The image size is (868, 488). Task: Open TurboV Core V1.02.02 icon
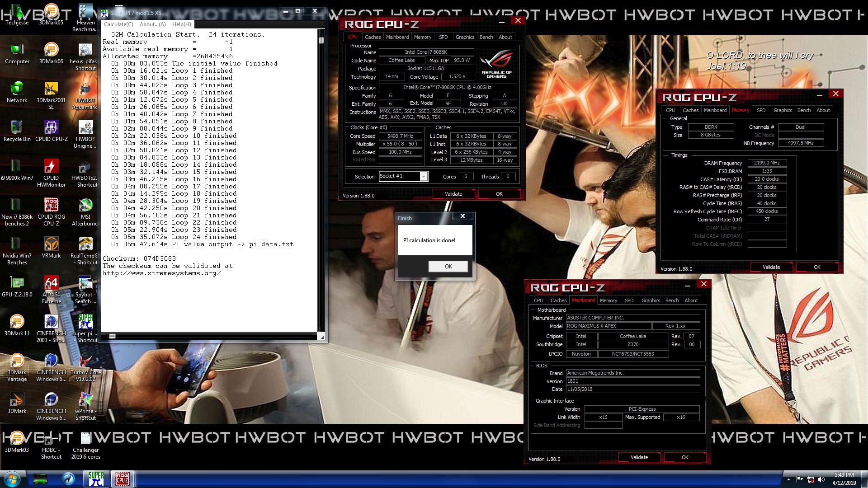click(85, 368)
